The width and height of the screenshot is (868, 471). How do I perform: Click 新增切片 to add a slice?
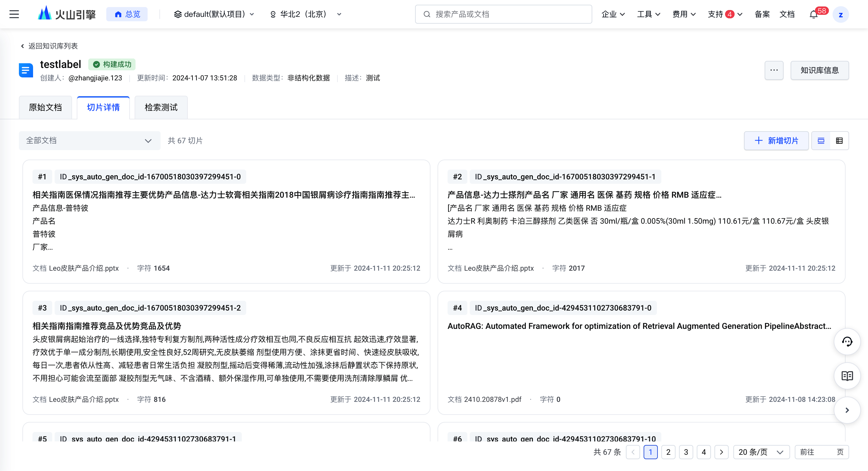[776, 141]
